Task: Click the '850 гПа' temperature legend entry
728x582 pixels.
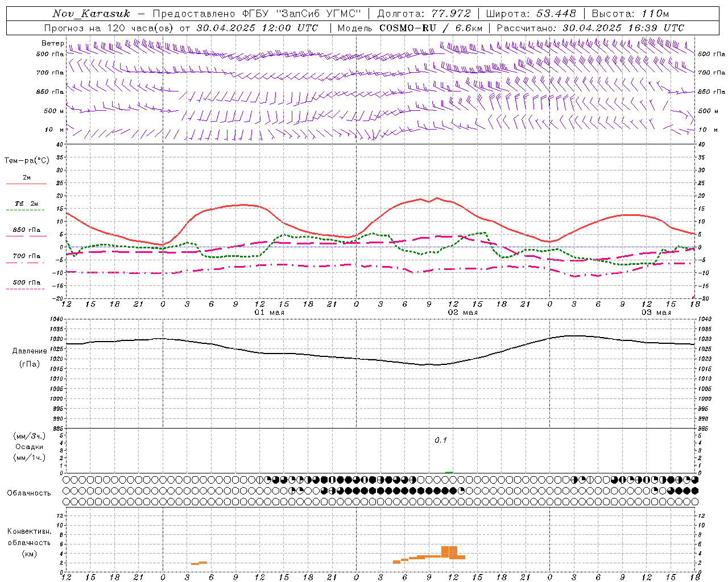Action: pyautogui.click(x=27, y=230)
